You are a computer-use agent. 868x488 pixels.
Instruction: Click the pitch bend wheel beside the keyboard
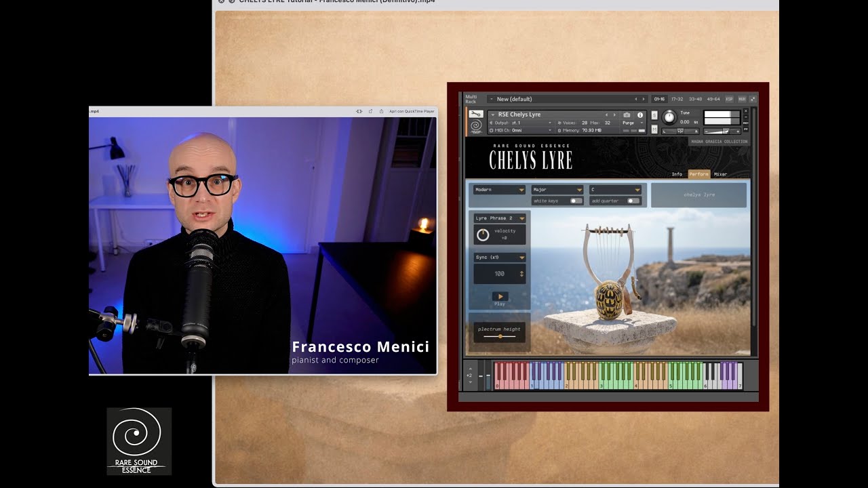point(481,376)
